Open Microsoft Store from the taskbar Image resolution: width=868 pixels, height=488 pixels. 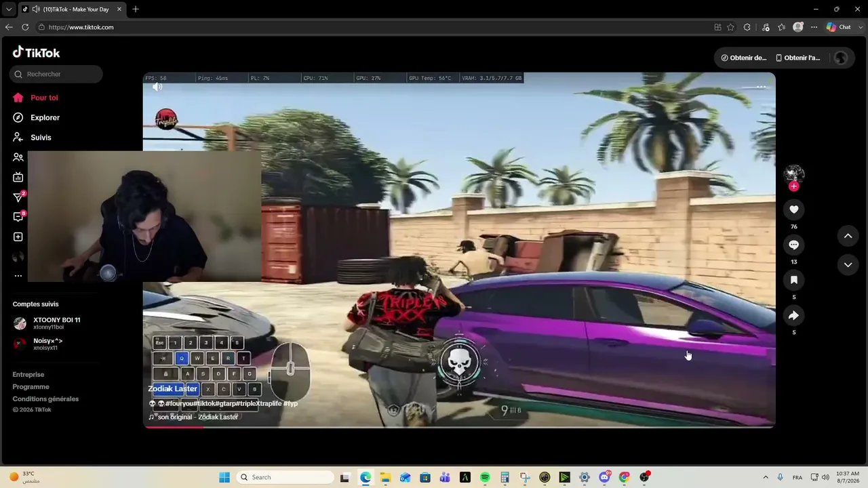[425, 477]
